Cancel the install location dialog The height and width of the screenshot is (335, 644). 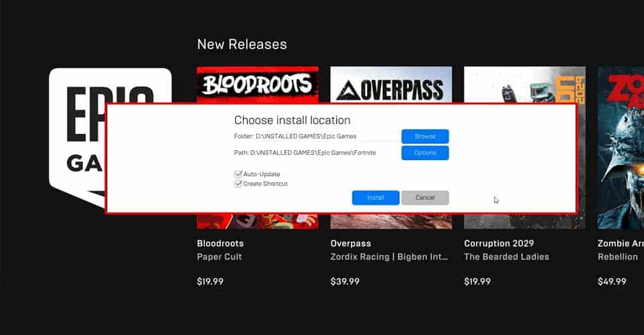(x=425, y=198)
